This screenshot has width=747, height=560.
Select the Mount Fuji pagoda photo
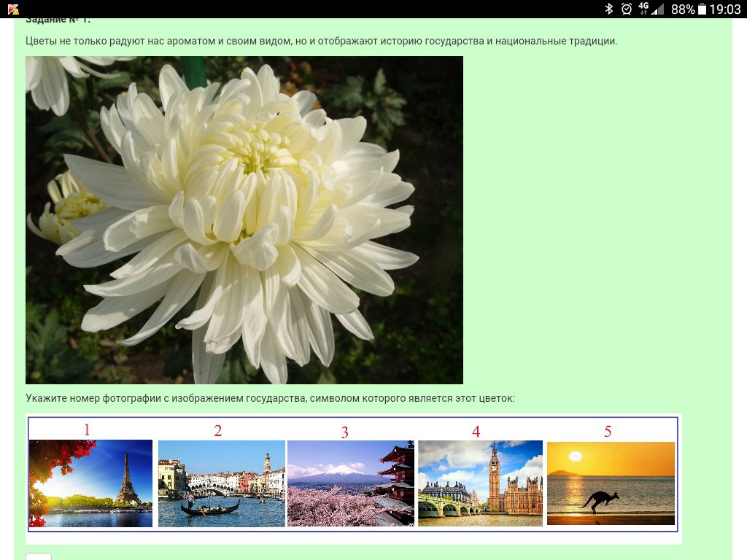pos(351,483)
